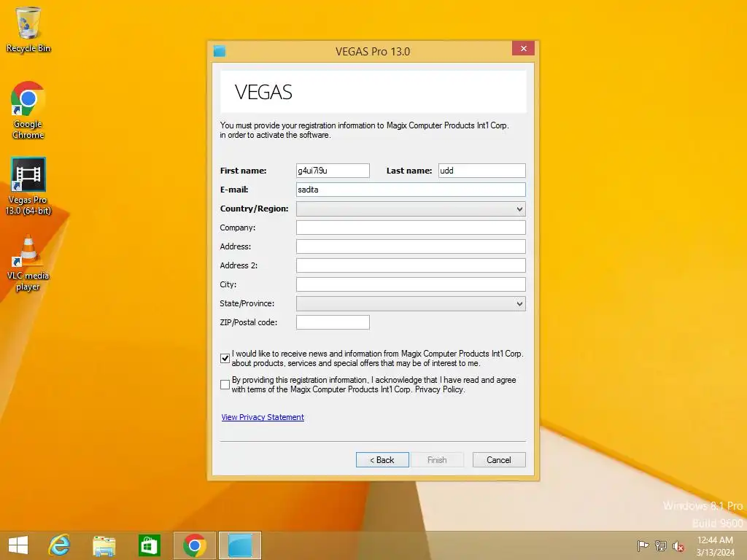This screenshot has width=747, height=560.
Task: Focus the First name field
Action: coord(333,171)
